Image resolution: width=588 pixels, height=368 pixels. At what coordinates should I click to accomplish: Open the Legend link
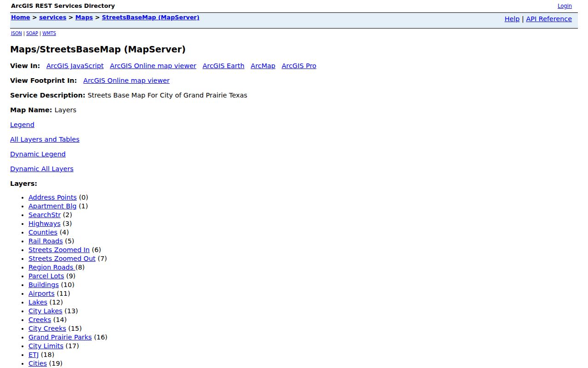click(x=22, y=125)
